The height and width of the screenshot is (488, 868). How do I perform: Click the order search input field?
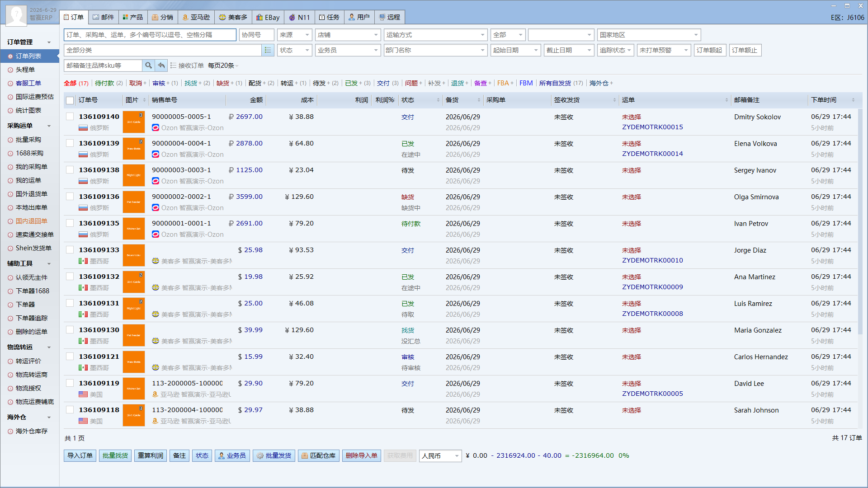(x=150, y=35)
